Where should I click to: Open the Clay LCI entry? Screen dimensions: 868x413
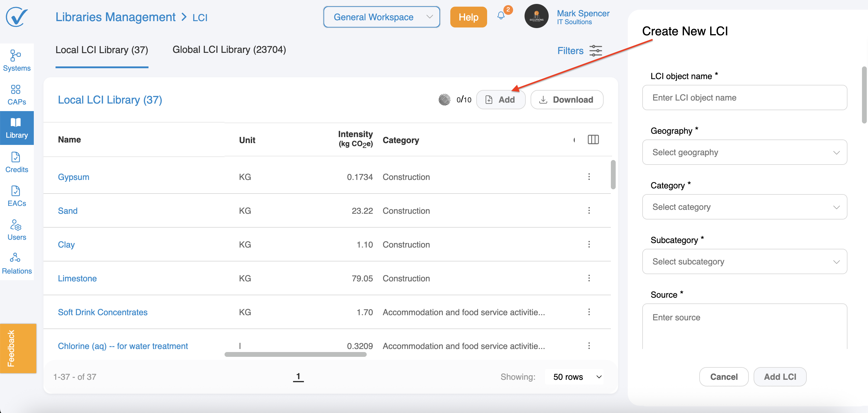[66, 245]
